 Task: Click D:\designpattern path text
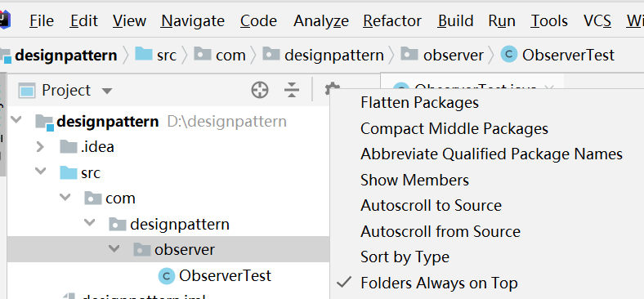226,122
